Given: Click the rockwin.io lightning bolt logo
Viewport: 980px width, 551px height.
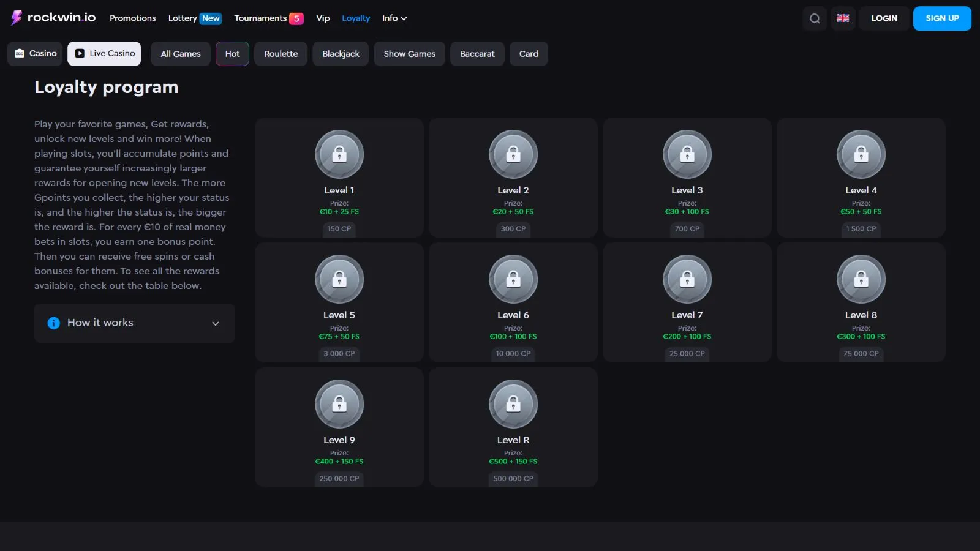Looking at the screenshot, I should click(17, 18).
